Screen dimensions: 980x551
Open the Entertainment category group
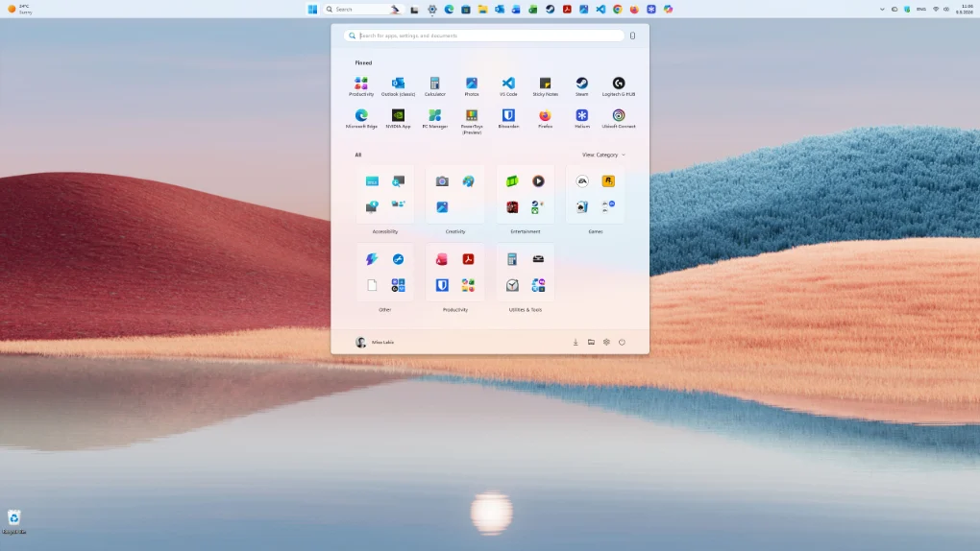(x=525, y=200)
